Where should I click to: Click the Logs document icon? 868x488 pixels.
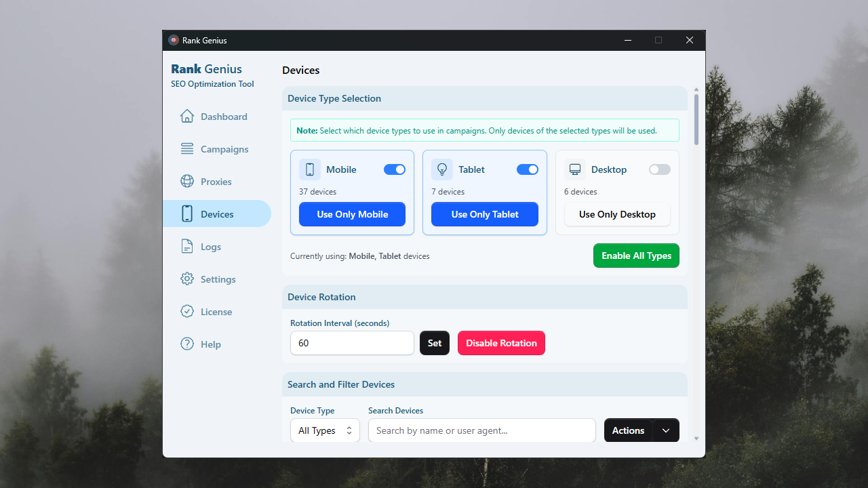(x=187, y=247)
